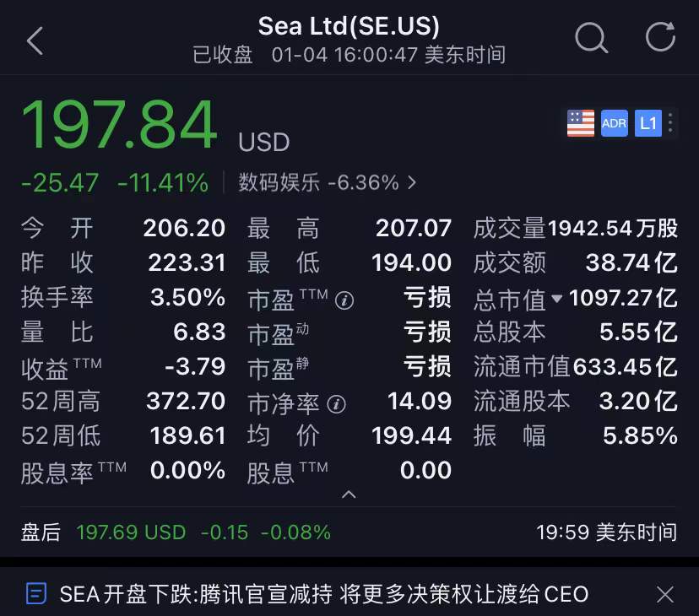The height and width of the screenshot is (616, 699).
Task: Tap the 盘后 after-hours price row
Action: pyautogui.click(x=349, y=532)
